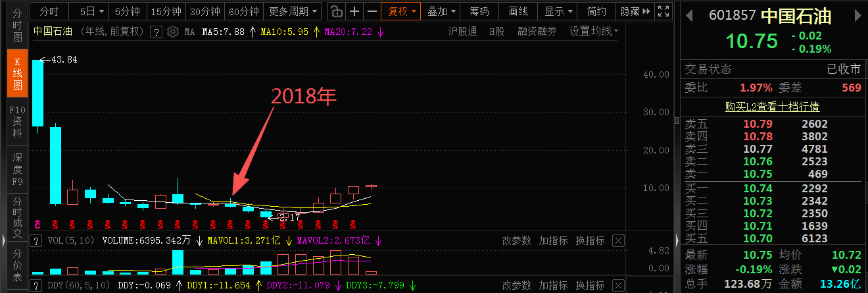This screenshot has width=868, height=293.
Task: Click 换指标 in DDY panel
Action: click(590, 286)
